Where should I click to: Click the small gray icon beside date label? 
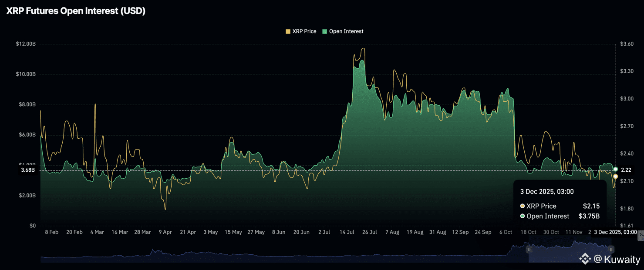(x=641, y=236)
